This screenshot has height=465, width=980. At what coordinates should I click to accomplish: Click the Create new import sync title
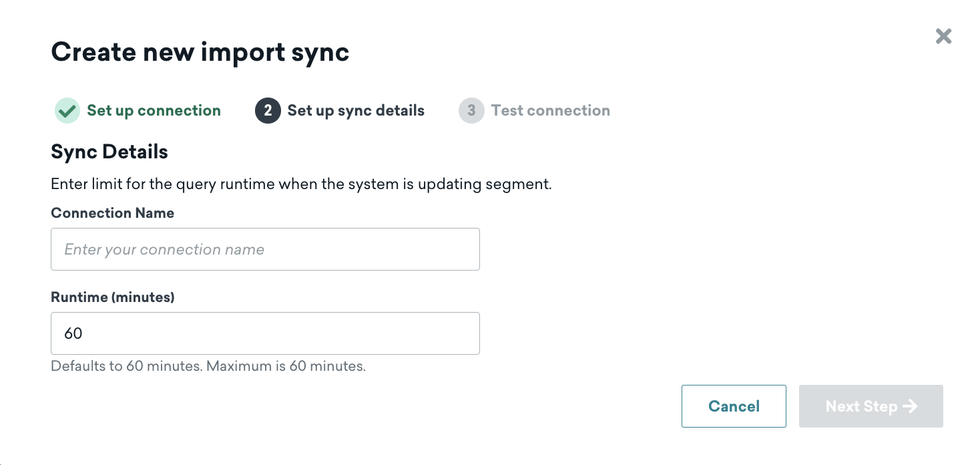(x=200, y=51)
